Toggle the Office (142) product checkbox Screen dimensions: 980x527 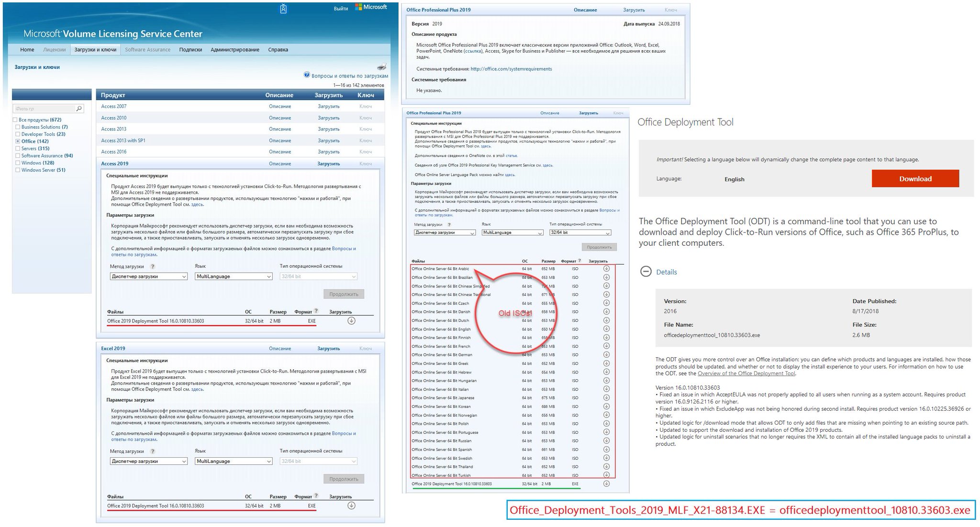pos(18,142)
